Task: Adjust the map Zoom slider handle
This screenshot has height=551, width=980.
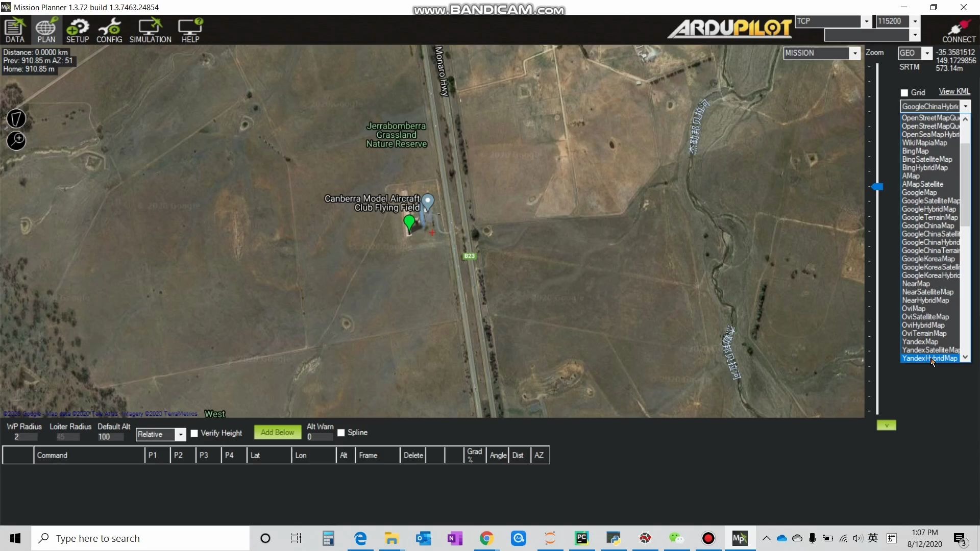Action: pyautogui.click(x=878, y=187)
